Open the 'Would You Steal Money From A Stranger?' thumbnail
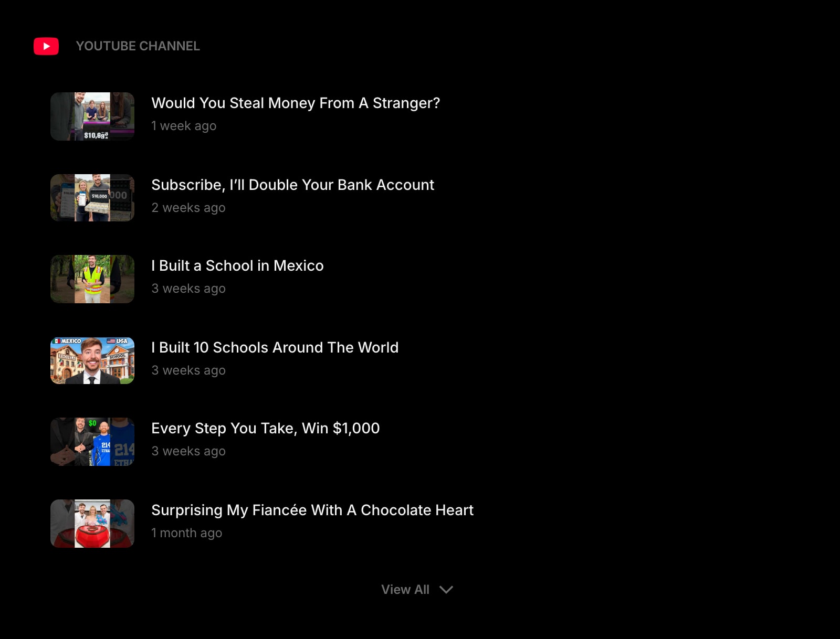 pyautogui.click(x=92, y=116)
